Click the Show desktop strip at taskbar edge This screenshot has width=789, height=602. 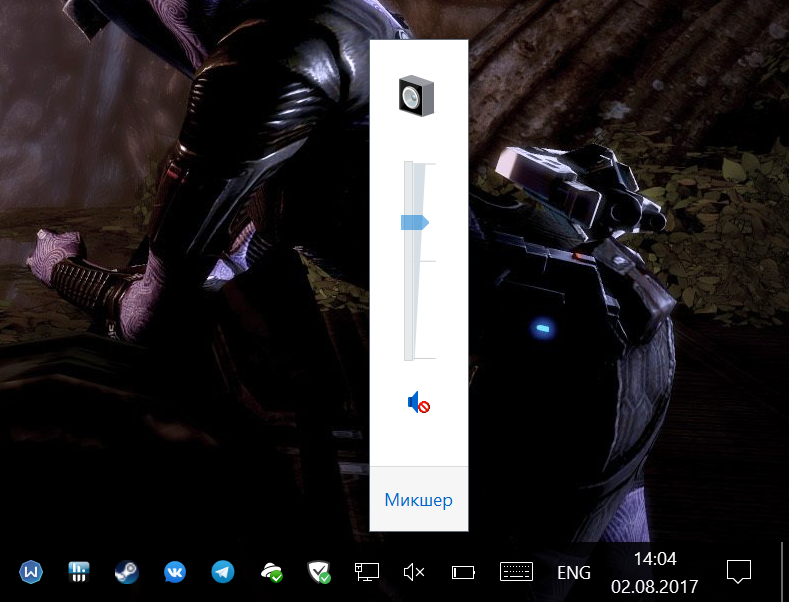pyautogui.click(x=783, y=572)
